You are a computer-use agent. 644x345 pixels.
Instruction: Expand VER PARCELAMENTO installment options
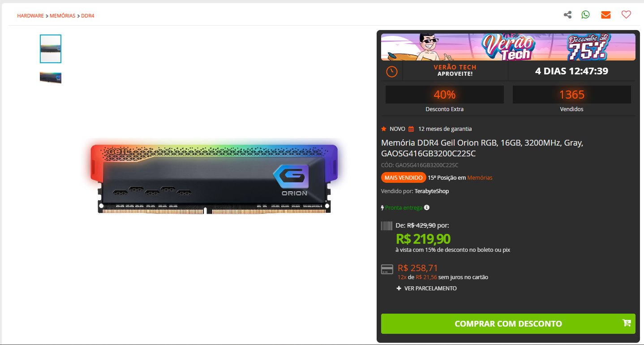click(427, 289)
